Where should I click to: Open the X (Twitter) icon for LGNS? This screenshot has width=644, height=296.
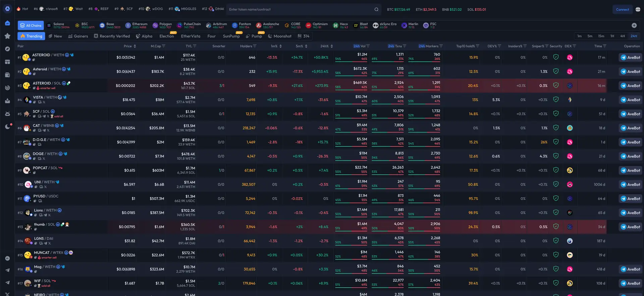[49, 243]
